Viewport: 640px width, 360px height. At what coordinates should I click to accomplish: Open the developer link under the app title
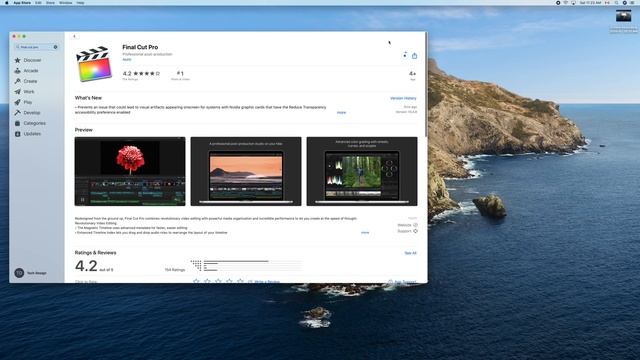[x=127, y=60]
